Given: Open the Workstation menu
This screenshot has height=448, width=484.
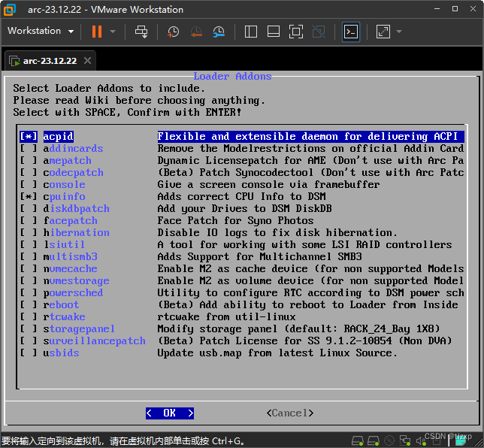Looking at the screenshot, I should click(x=41, y=31).
